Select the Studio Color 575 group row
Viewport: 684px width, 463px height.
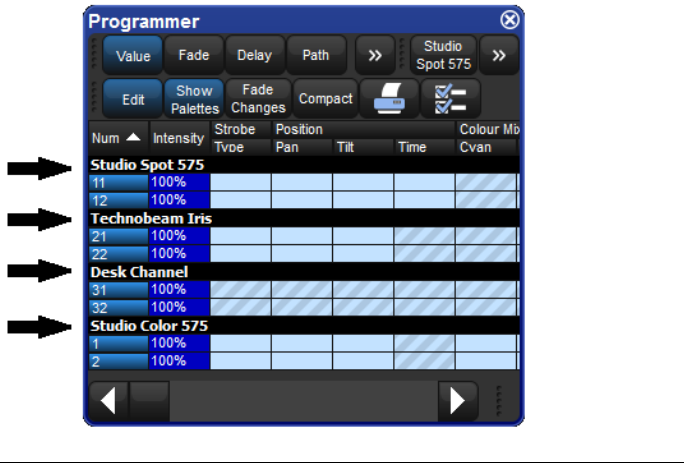click(x=304, y=326)
